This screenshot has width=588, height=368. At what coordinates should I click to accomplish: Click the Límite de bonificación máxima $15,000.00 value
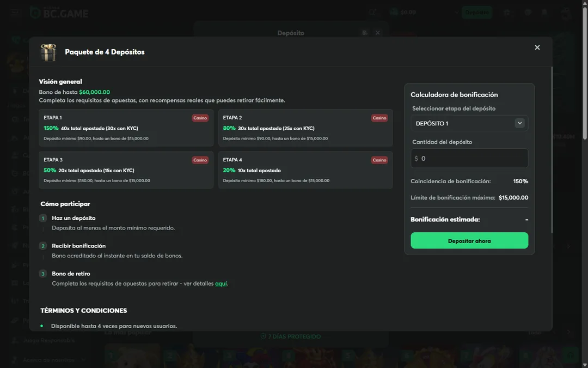tap(513, 197)
